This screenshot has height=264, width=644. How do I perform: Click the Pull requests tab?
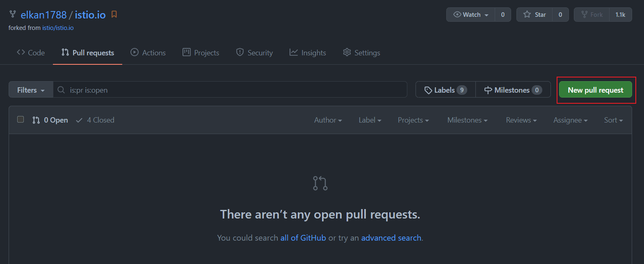coord(88,52)
